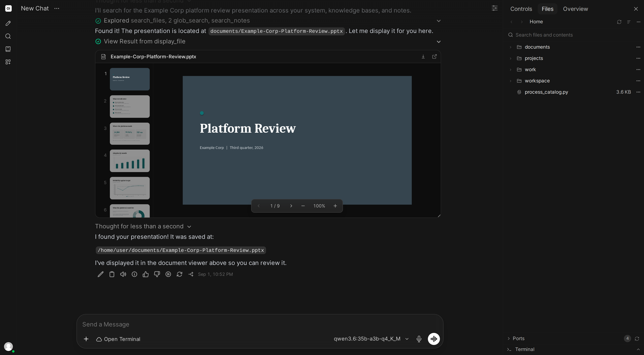Give the response a thumbs up
Image resolution: width=644 pixels, height=355 pixels.
[146, 274]
